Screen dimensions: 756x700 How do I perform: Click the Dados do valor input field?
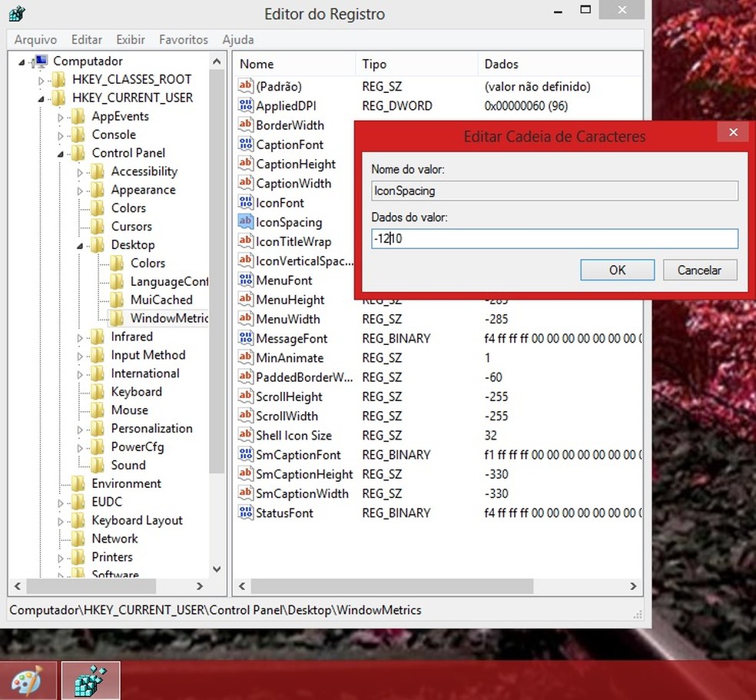(555, 239)
